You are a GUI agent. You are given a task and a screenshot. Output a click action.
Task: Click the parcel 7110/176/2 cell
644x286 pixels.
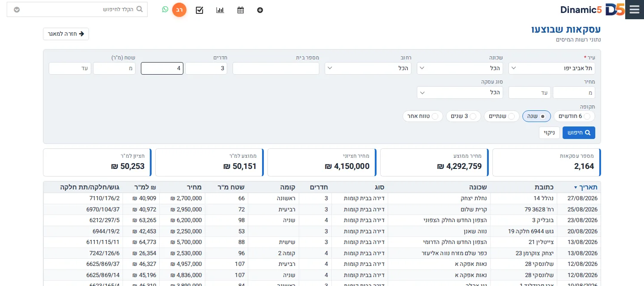tap(83, 198)
